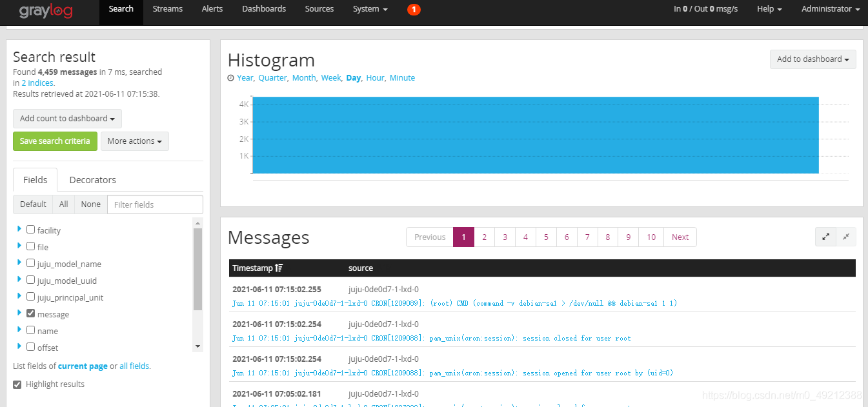
Task: List all fields link
Action: [134, 366]
